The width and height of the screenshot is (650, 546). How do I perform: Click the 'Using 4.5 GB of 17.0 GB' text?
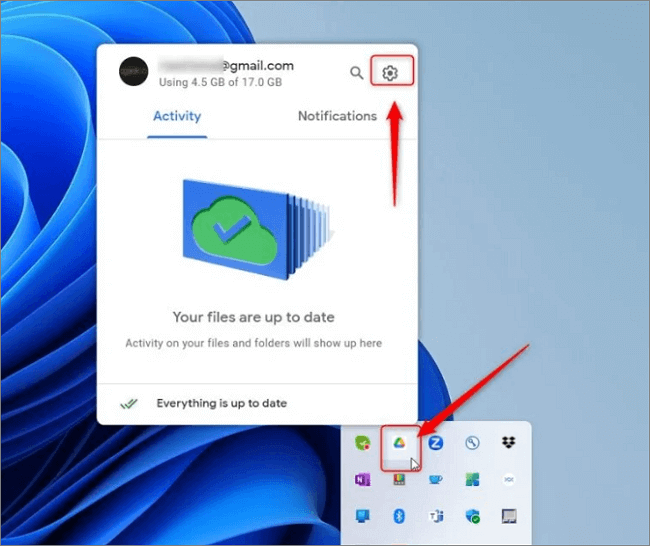click(221, 82)
